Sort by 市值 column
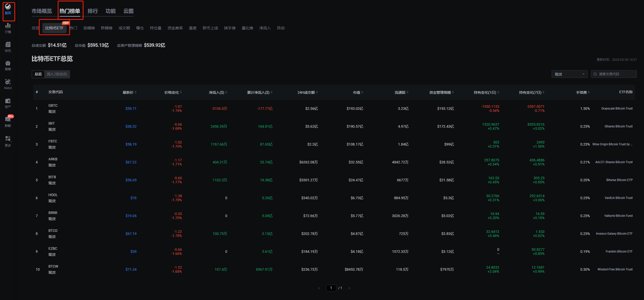 (358, 92)
